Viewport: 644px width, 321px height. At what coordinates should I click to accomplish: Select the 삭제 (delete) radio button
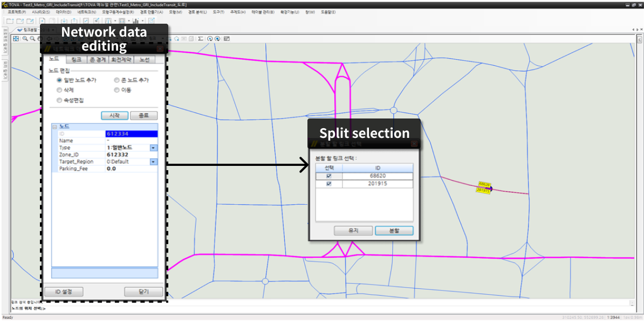tap(59, 90)
